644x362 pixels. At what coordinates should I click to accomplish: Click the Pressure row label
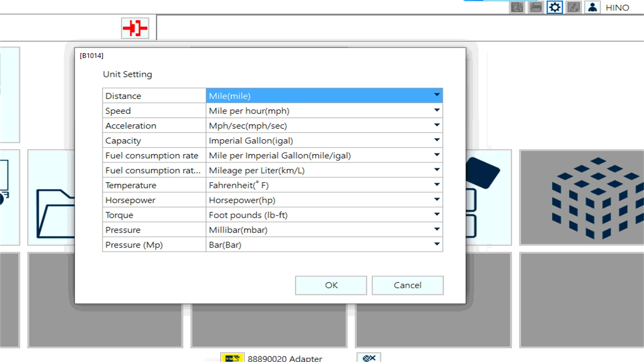[x=123, y=230]
